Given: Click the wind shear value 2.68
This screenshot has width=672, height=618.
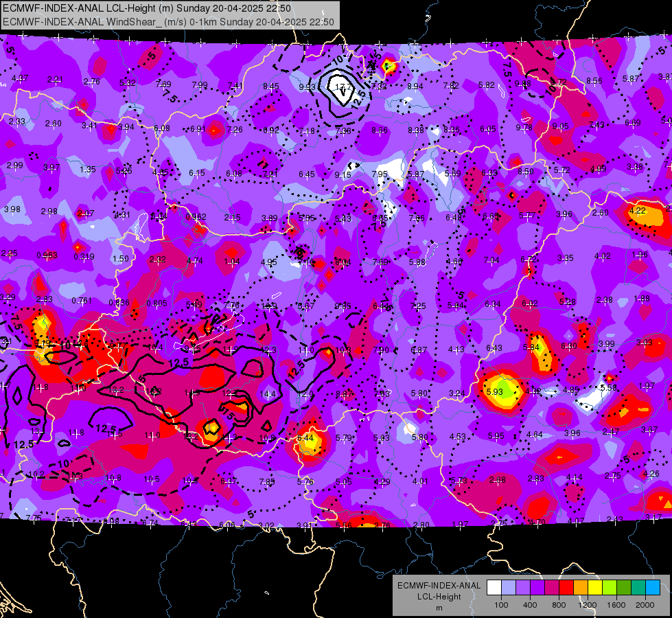Looking at the screenshot, I should pyautogui.click(x=497, y=479).
